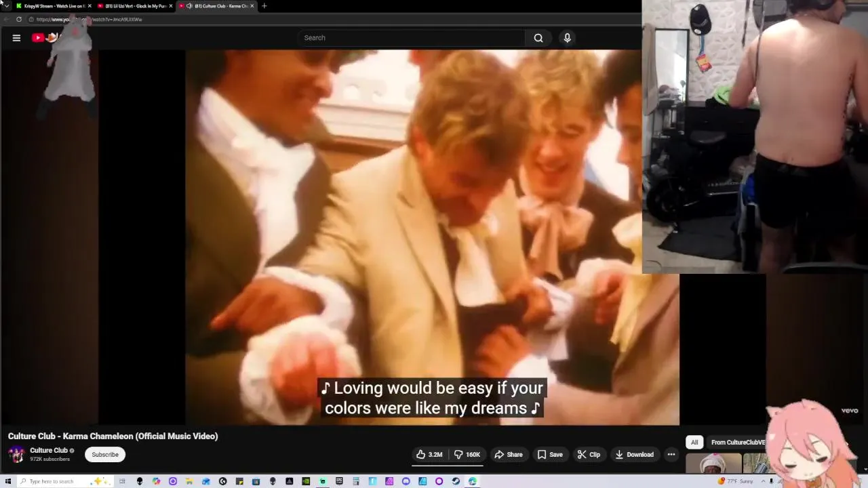Close the KrispyW Stream tab
Viewport: 868px width, 488px height.
tap(90, 6)
